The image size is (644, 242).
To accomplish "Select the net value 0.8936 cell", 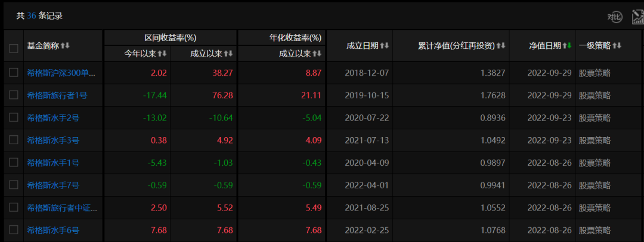I will coord(493,118).
